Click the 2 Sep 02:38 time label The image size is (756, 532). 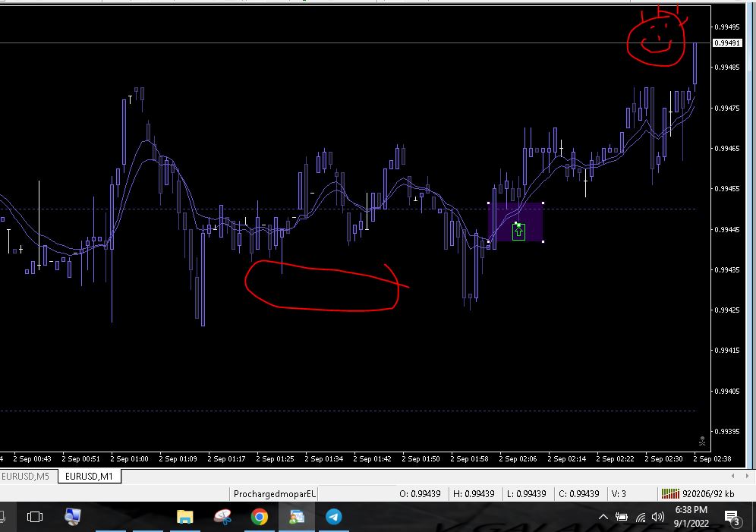(712, 458)
